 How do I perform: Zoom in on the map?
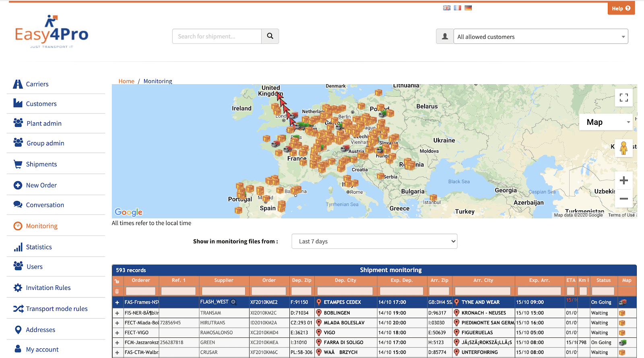[x=623, y=180]
